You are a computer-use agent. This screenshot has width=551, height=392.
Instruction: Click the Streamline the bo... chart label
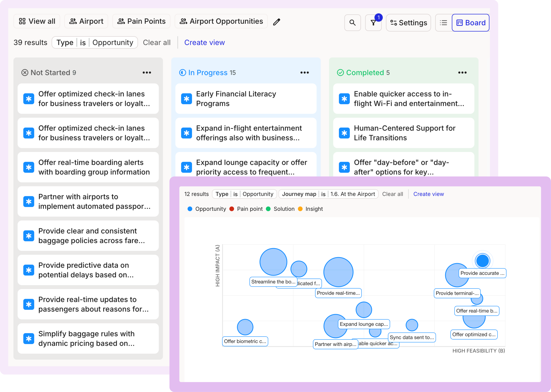click(273, 282)
